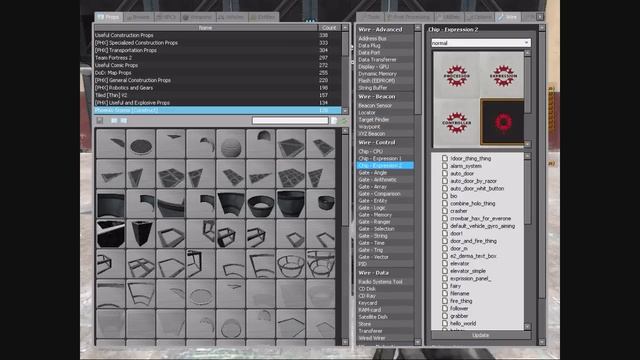The width and height of the screenshot is (640, 360).
Task: Click scroll-down arrow of expression file list
Action: tap(527, 327)
